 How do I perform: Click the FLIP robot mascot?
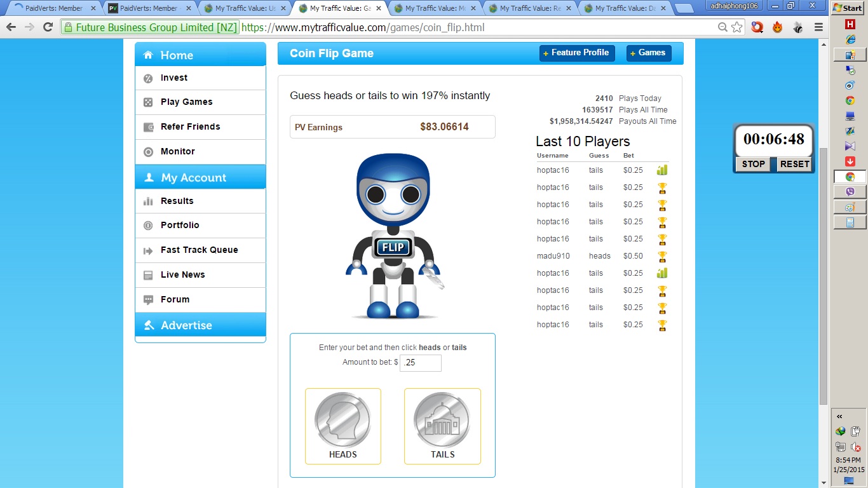(x=394, y=236)
